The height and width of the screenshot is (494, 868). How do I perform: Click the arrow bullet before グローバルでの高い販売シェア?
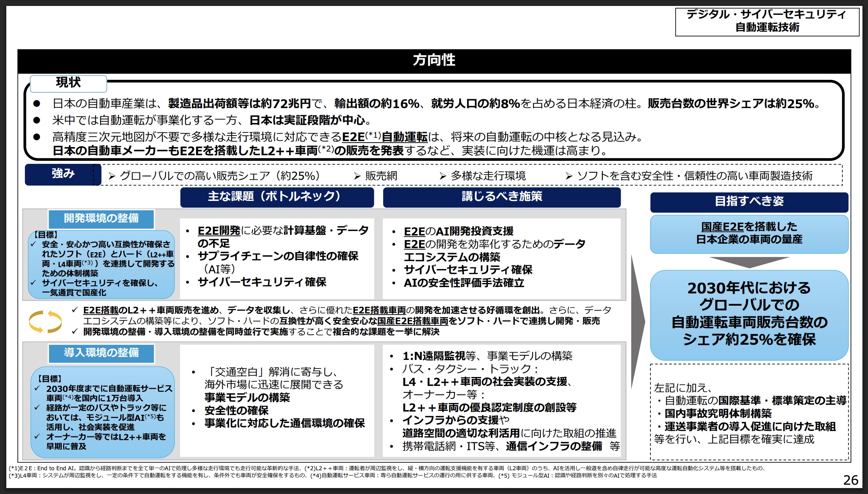tap(112, 176)
